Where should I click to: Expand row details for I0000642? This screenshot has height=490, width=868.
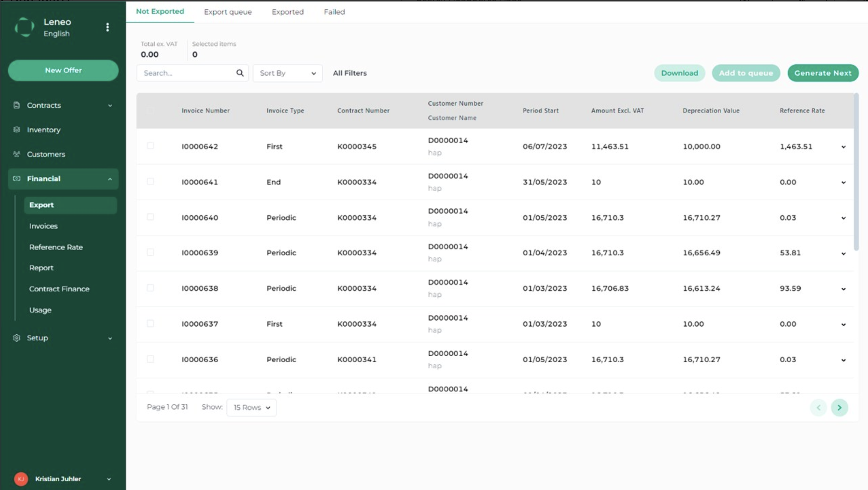[843, 147]
